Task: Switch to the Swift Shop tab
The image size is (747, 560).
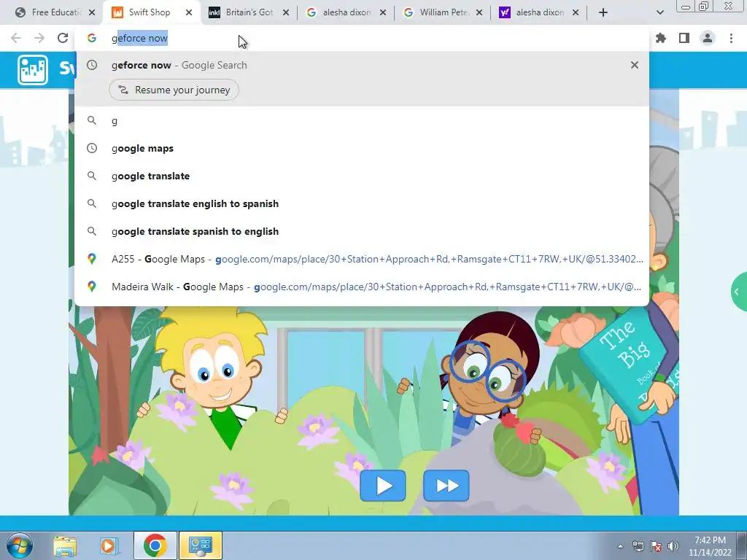Action: (149, 13)
